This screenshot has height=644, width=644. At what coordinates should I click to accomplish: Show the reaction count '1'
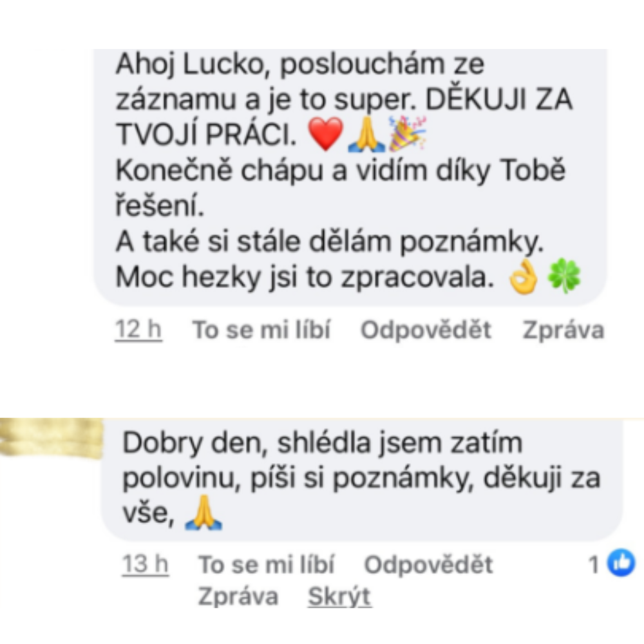coord(594,564)
